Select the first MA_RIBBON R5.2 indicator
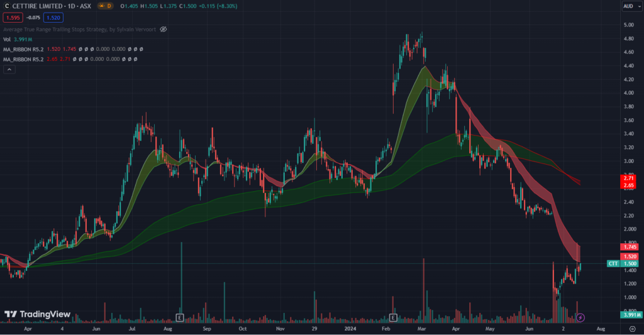This screenshot has width=644, height=335. point(25,49)
